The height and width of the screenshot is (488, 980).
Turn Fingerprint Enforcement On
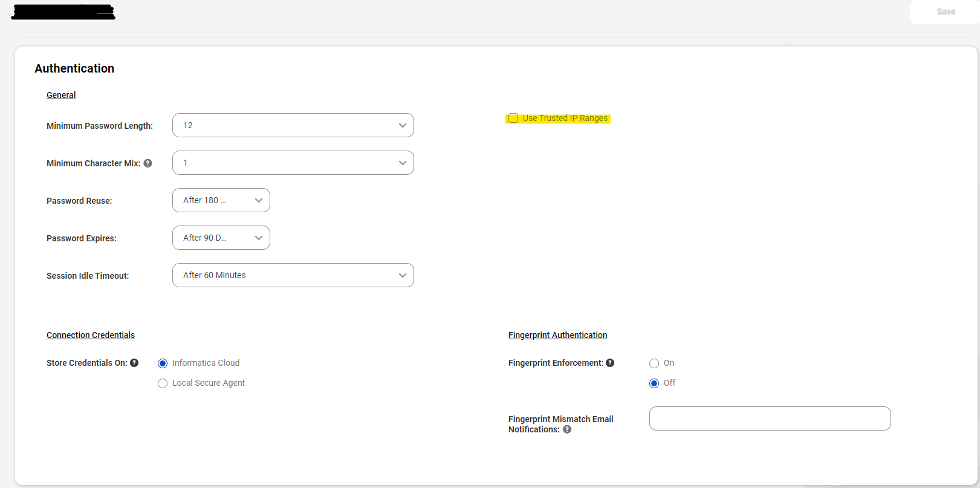654,363
